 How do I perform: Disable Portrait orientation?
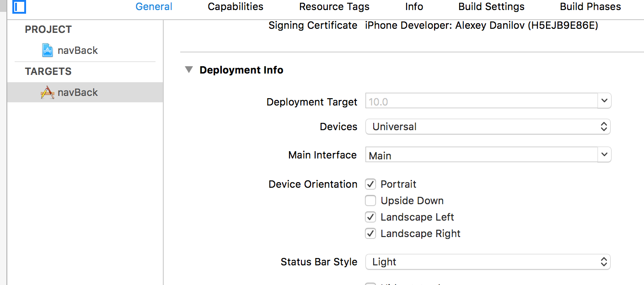click(370, 184)
